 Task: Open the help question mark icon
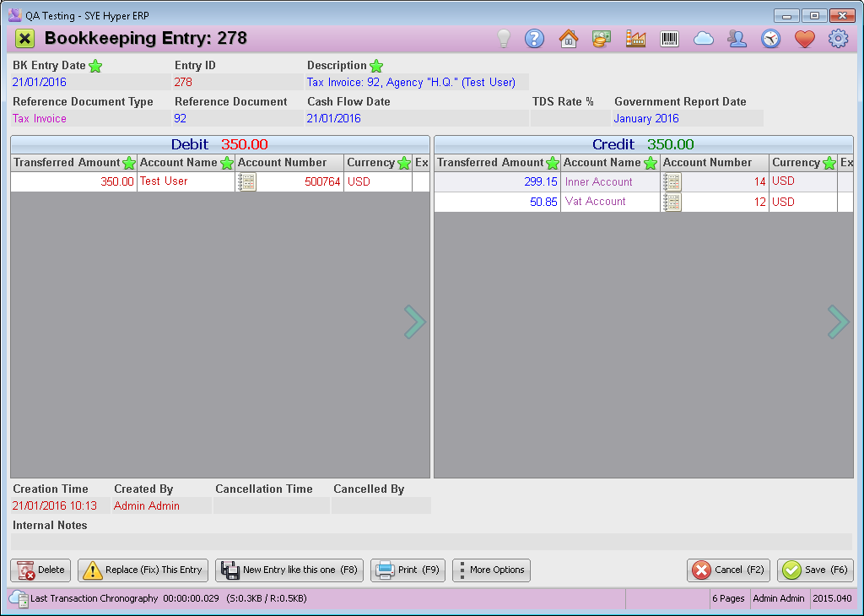click(534, 39)
